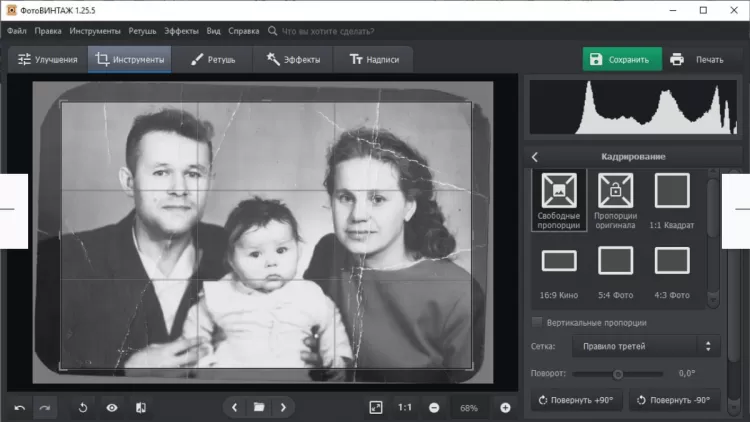Toggle the eye preview original icon
Viewport: 750px width, 422px height.
[112, 408]
